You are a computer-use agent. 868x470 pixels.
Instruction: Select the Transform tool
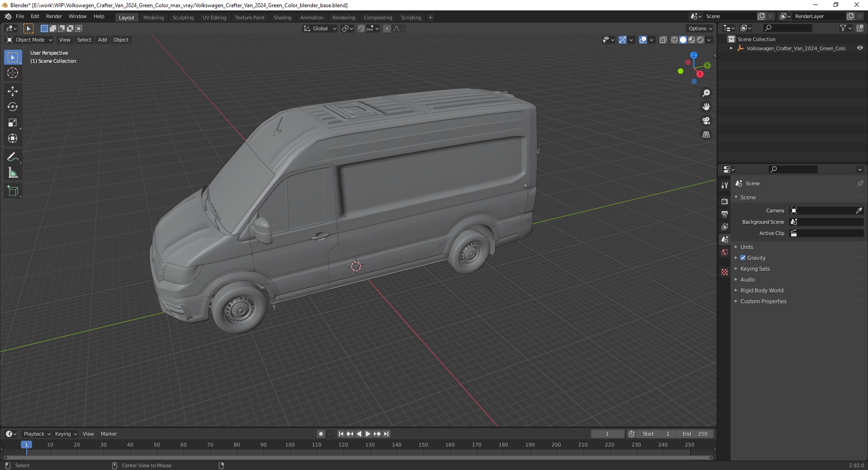click(x=13, y=139)
